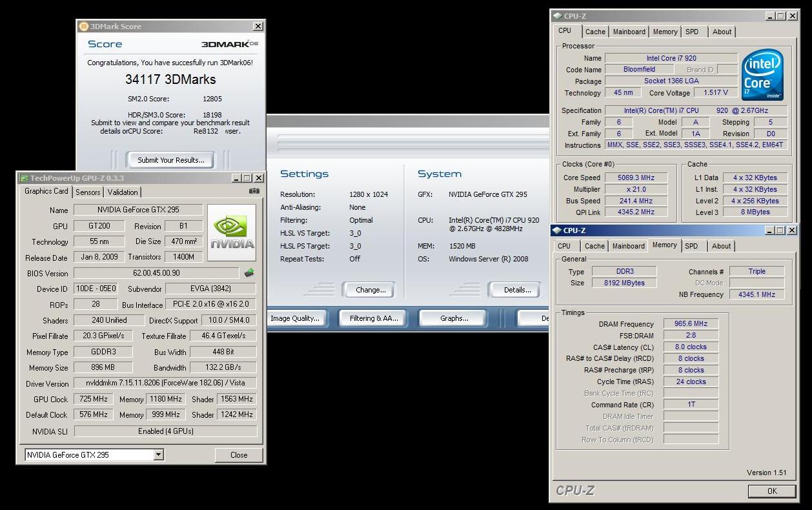Click the Driver Version field in GPU-Z

(165, 383)
